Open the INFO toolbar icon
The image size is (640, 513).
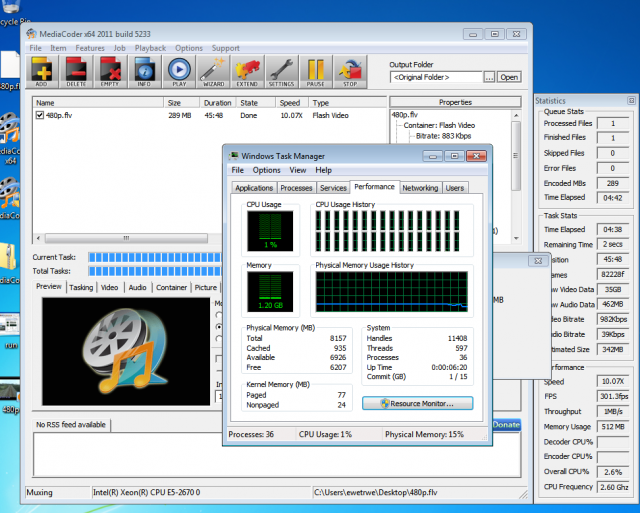coord(144,71)
